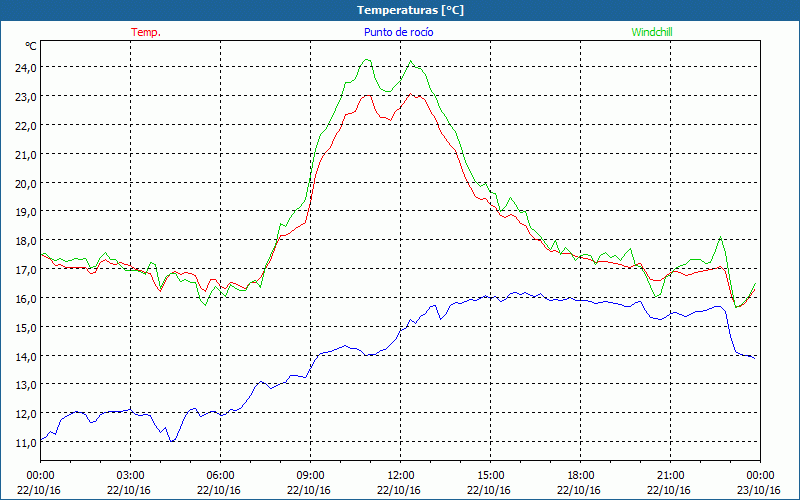
Task: Click the Temperaturas [°C] chart title
Action: pos(410,10)
